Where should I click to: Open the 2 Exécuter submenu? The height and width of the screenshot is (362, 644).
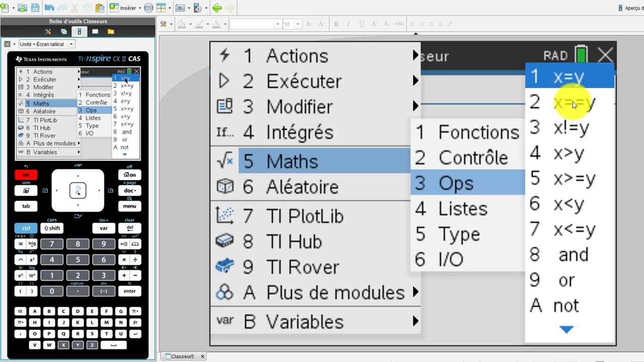[x=315, y=81]
